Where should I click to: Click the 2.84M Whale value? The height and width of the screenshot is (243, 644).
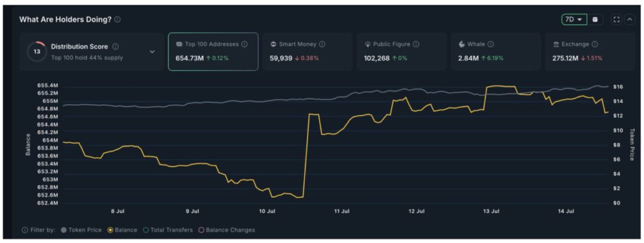point(469,58)
